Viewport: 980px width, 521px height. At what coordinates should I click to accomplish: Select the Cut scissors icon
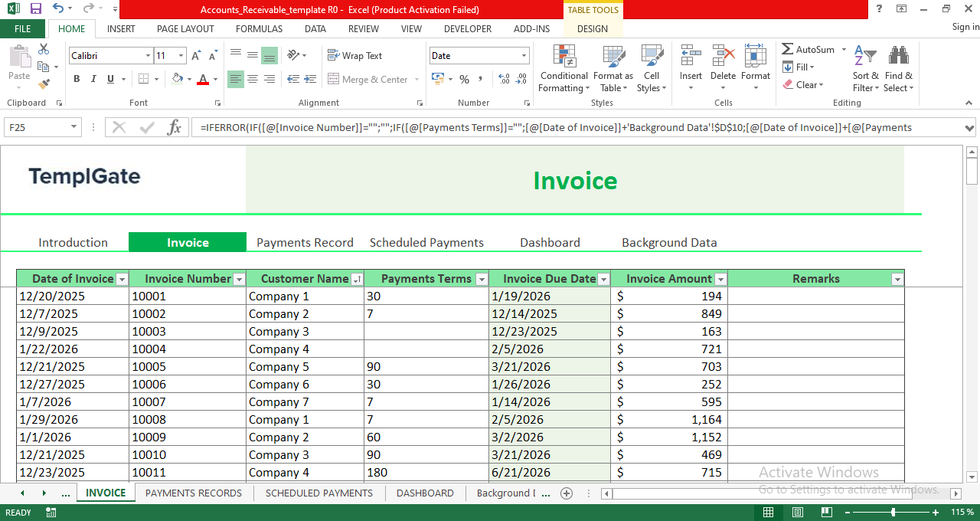pos(44,49)
